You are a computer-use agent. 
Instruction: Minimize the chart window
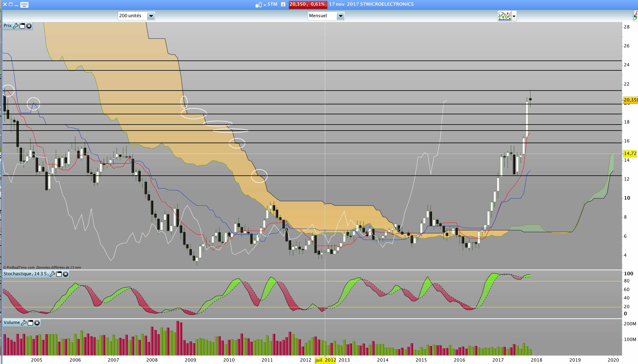(x=17, y=6)
